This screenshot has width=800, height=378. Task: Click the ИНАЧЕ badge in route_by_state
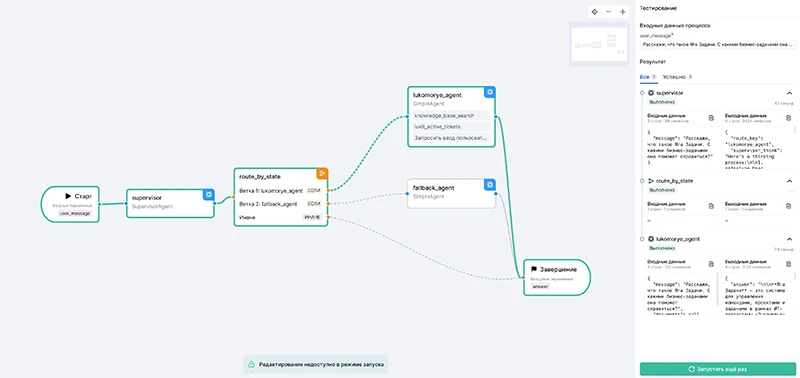[x=312, y=217]
